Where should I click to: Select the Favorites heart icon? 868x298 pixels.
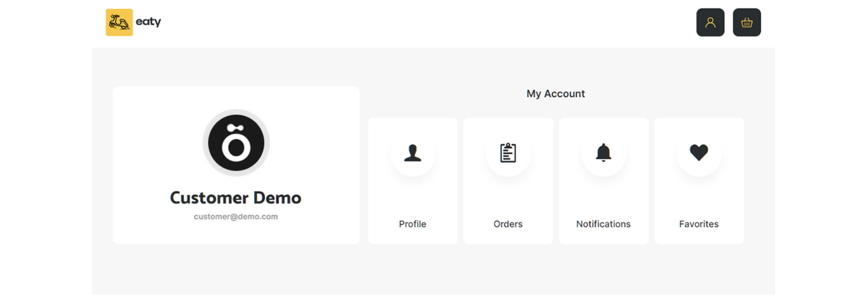point(699,153)
